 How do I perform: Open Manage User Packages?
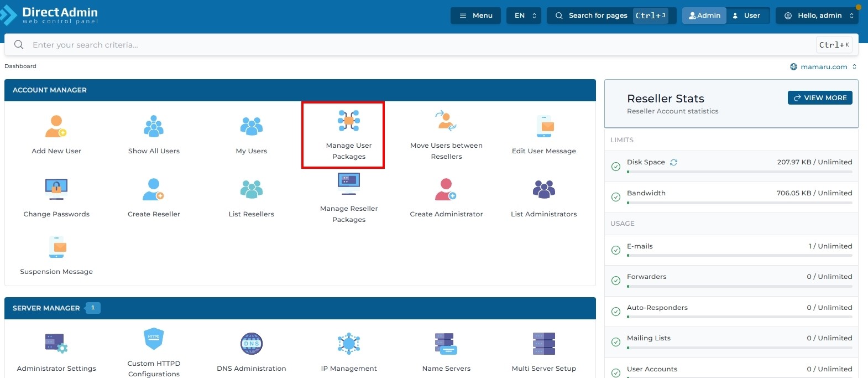pos(348,121)
